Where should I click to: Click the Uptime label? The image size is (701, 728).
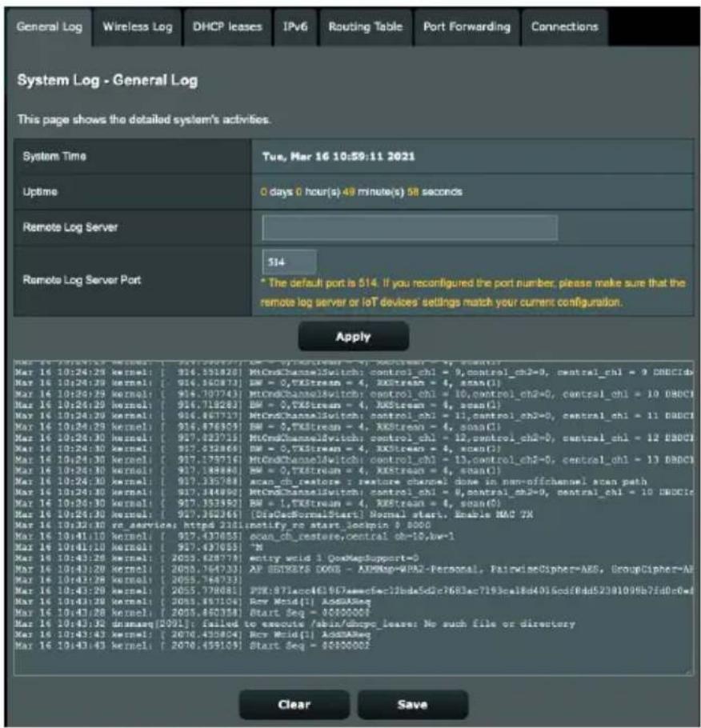(x=40, y=192)
